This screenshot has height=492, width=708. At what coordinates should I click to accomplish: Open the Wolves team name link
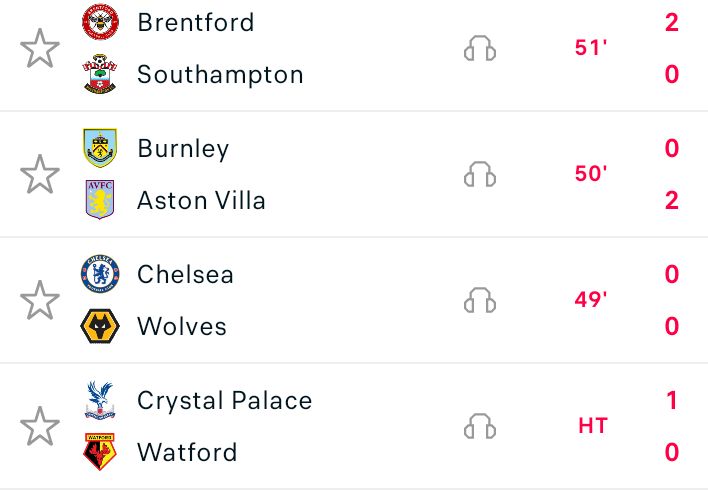point(182,326)
